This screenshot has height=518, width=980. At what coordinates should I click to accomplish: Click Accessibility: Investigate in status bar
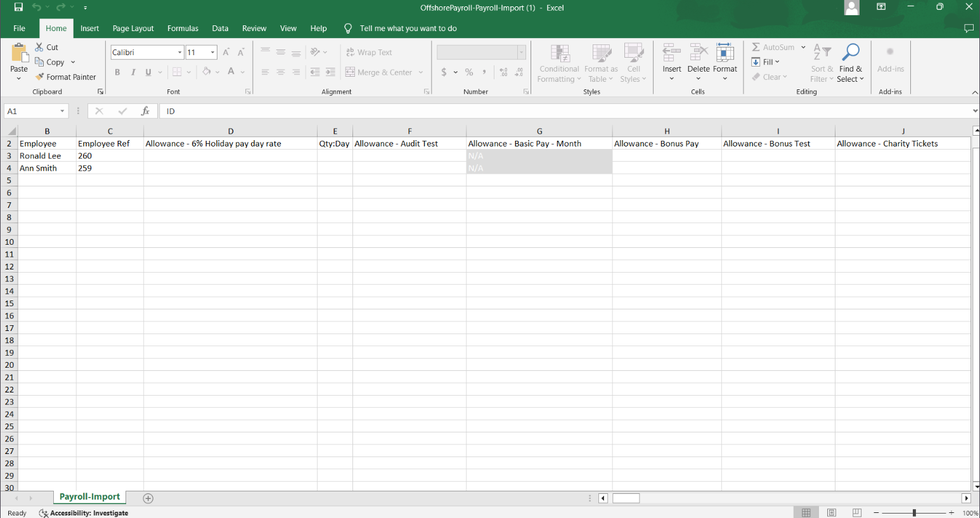point(84,513)
